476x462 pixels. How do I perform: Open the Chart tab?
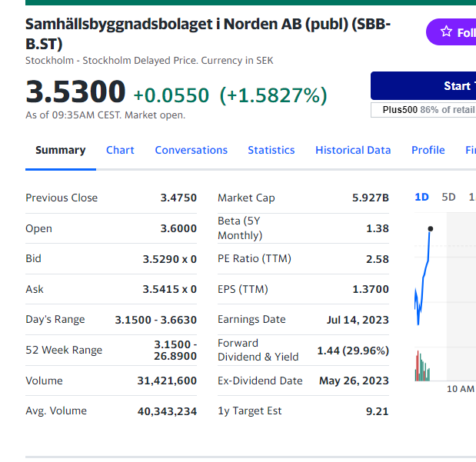coord(120,150)
